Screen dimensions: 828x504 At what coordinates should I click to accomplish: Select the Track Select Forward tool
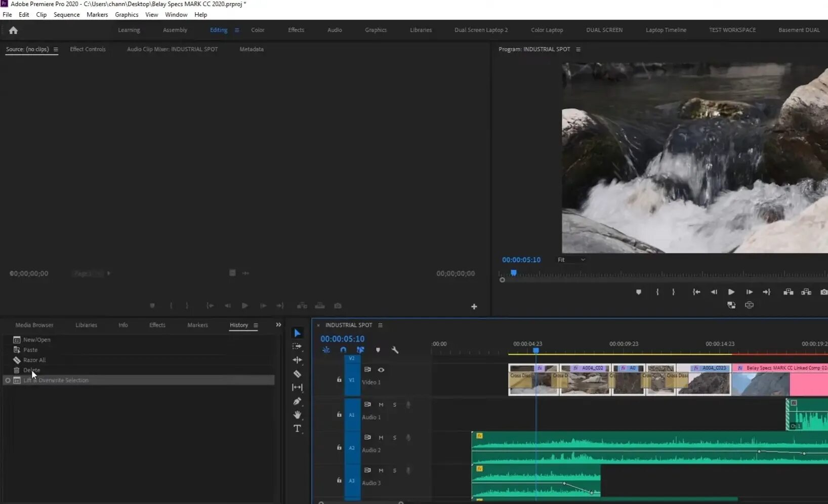[297, 347]
